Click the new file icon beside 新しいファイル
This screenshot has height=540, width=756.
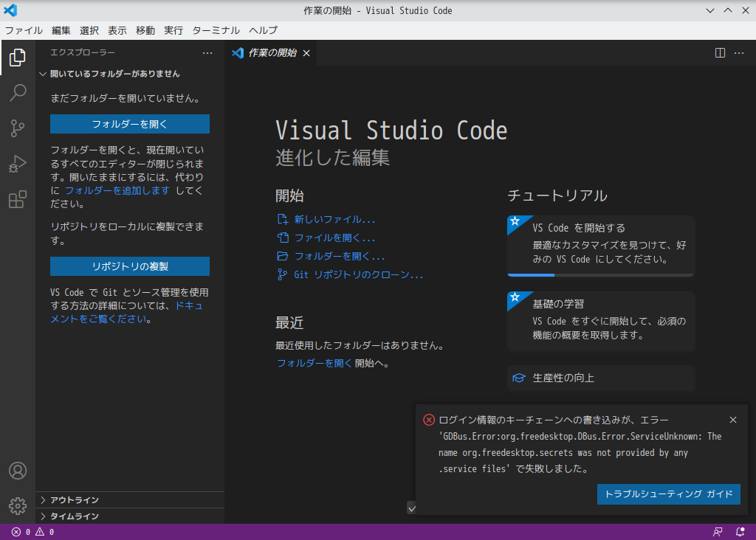click(283, 219)
